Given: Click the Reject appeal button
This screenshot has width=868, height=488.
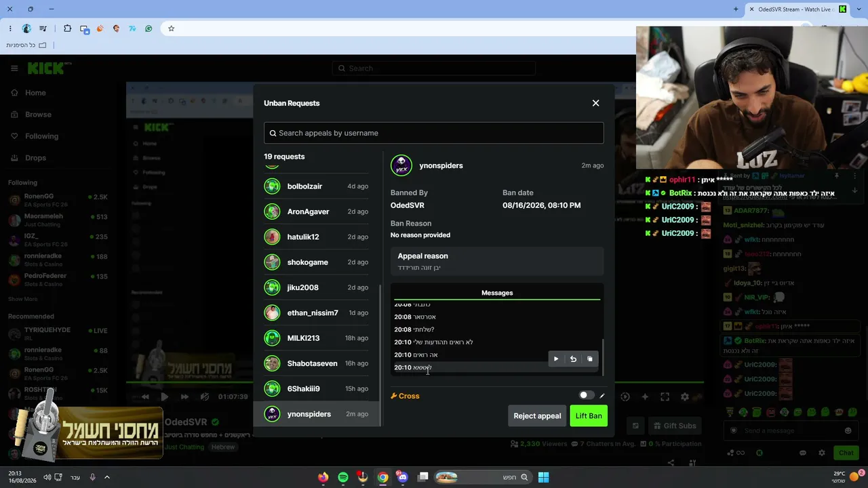Looking at the screenshot, I should click(x=537, y=415).
